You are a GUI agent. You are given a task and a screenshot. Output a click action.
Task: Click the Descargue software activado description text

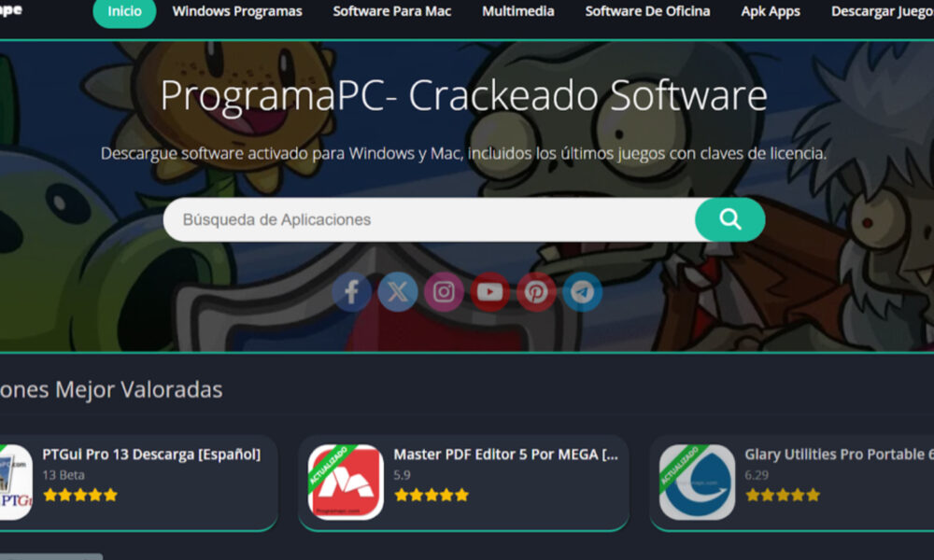[x=463, y=154]
